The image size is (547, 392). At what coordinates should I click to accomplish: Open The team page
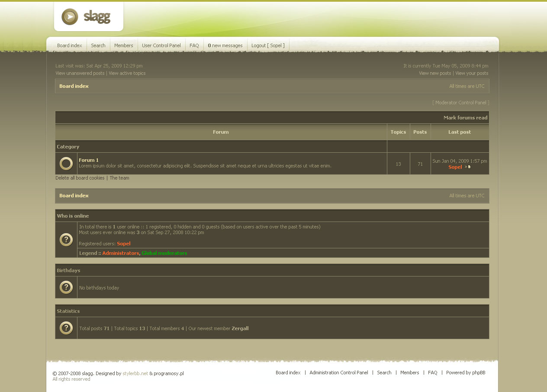(x=119, y=178)
